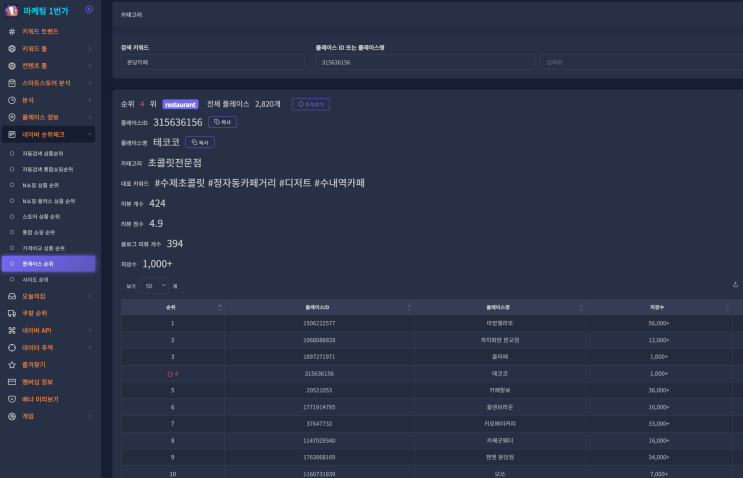Click the 분석 pie chart icon

(x=12, y=100)
